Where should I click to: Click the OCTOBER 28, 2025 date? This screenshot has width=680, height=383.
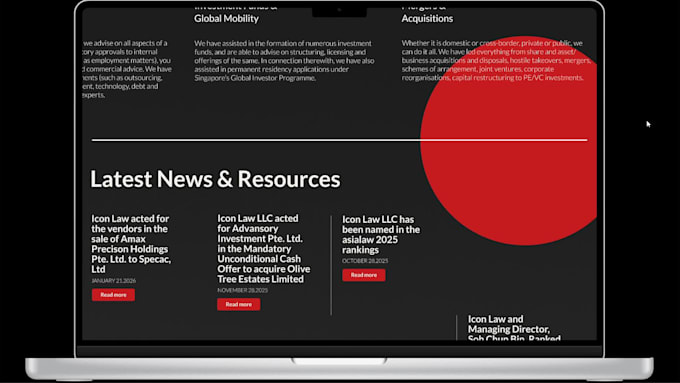pyautogui.click(x=365, y=261)
